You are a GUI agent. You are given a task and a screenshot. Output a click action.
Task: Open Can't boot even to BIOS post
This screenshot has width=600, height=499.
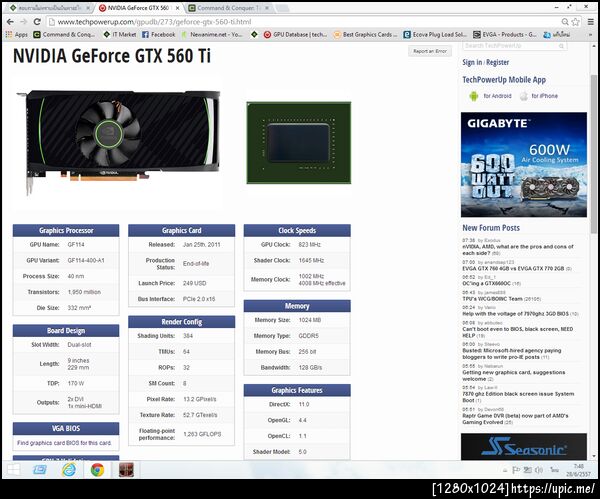[518, 332]
